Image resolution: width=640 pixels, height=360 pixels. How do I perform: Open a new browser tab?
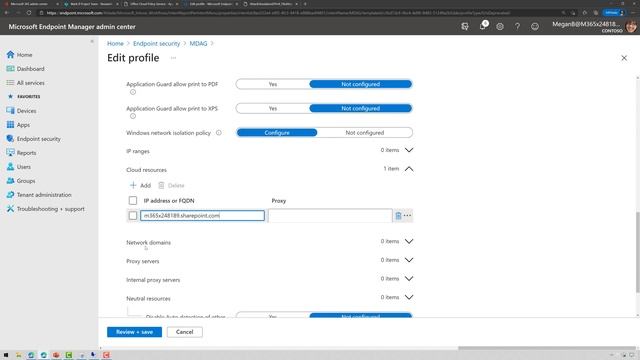click(305, 4)
